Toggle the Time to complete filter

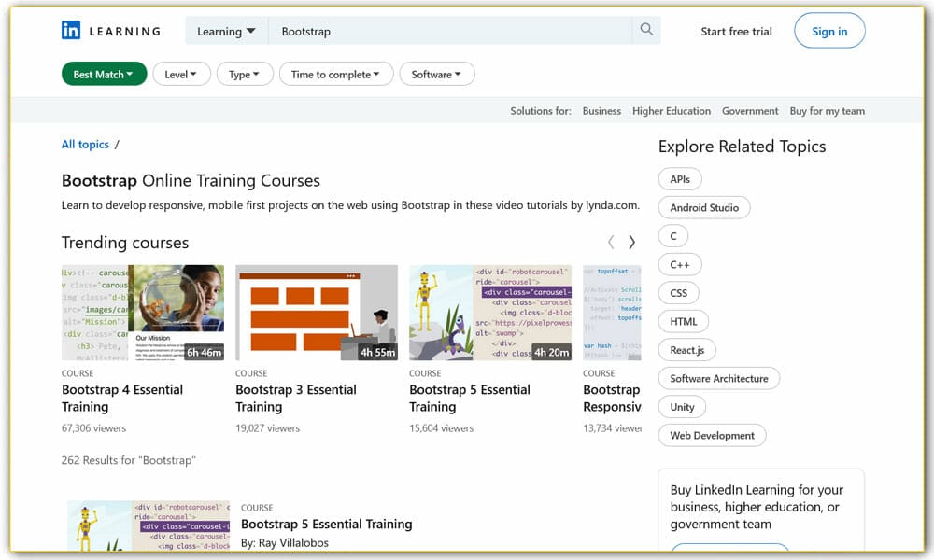pyautogui.click(x=335, y=74)
